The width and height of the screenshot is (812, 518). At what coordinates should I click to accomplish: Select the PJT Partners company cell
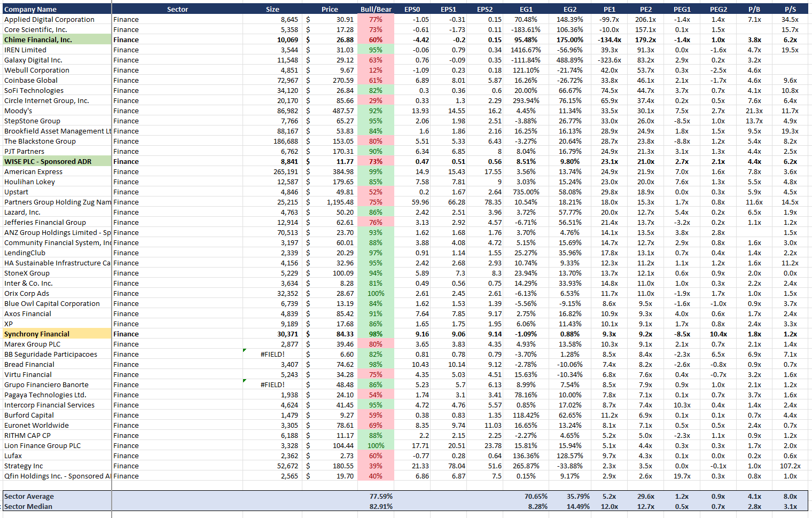pos(57,151)
